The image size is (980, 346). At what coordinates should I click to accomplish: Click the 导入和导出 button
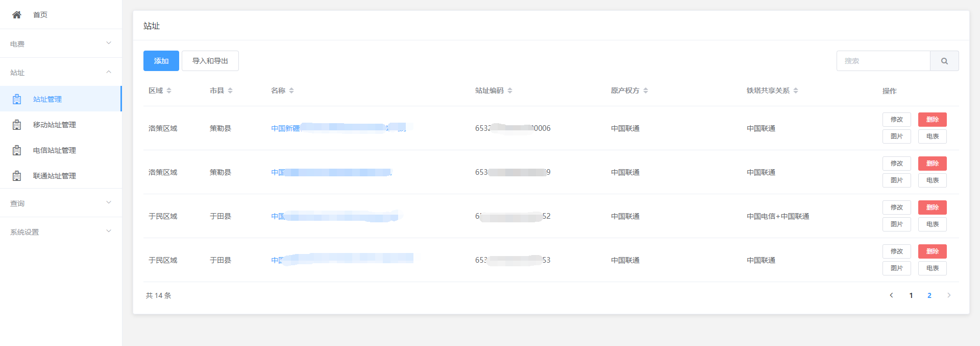tap(210, 61)
